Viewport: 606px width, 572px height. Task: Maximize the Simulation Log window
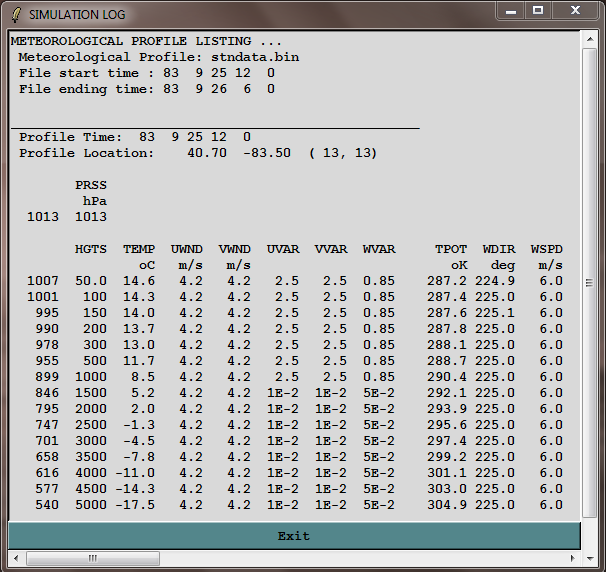point(538,11)
